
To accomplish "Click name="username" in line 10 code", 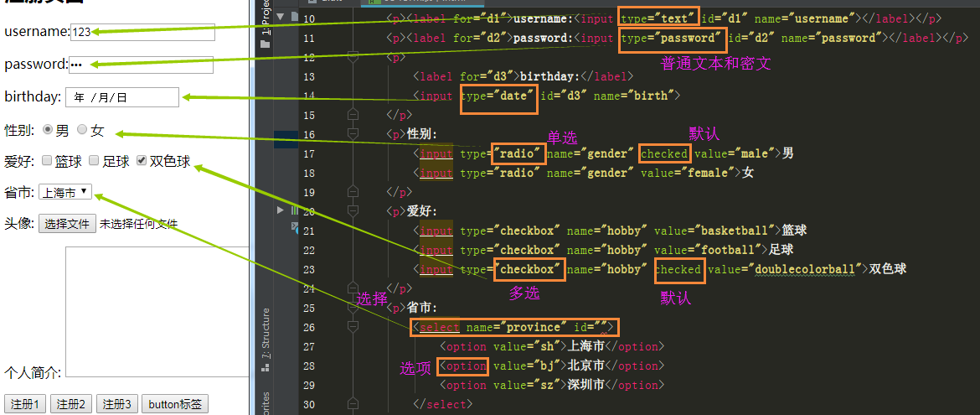I will point(804,18).
